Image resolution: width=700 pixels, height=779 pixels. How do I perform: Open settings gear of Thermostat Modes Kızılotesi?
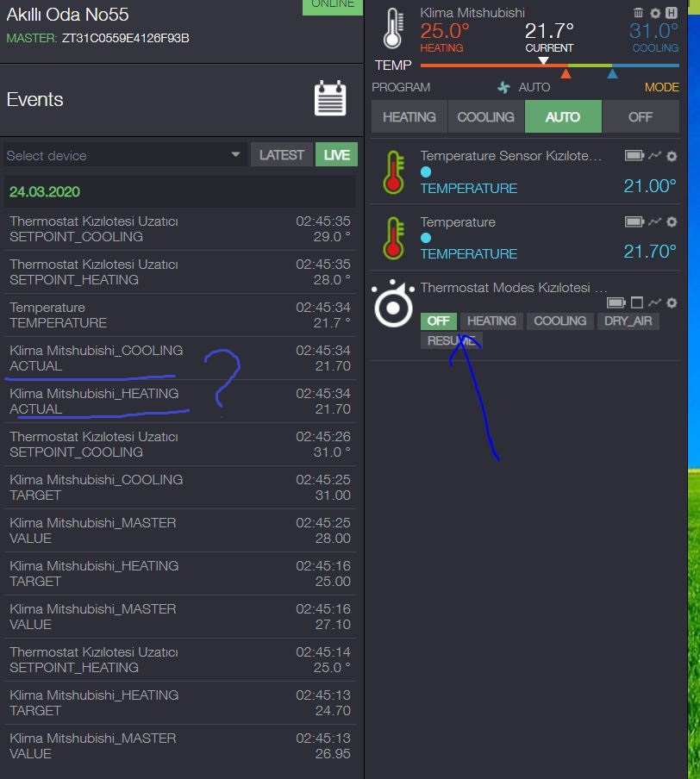click(x=672, y=303)
